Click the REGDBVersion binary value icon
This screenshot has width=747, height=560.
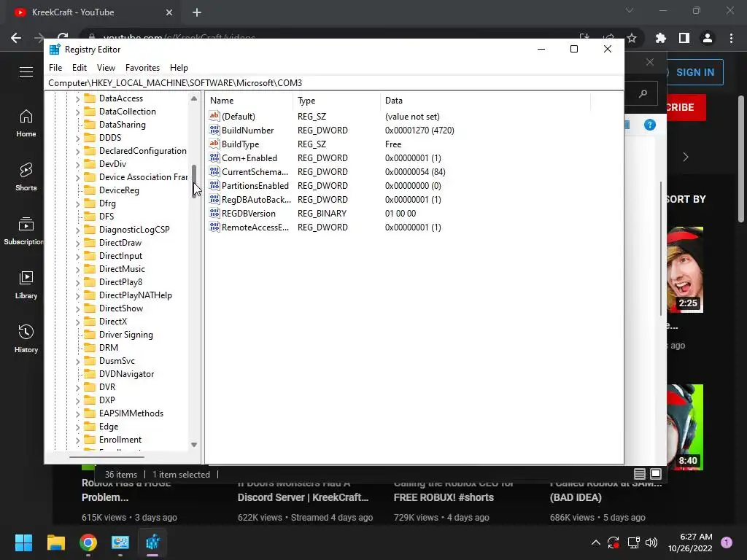click(214, 214)
